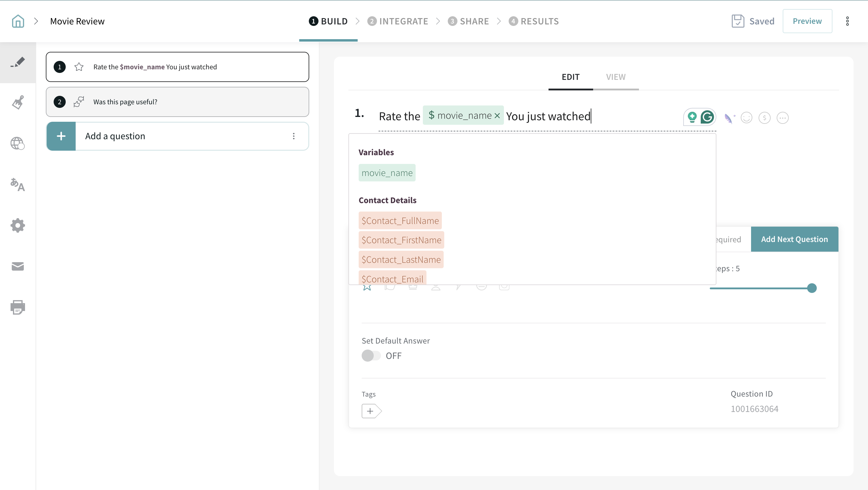Screen dimensions: 868x490
Task: Click the Grammarly icon in question field
Action: coord(707,117)
